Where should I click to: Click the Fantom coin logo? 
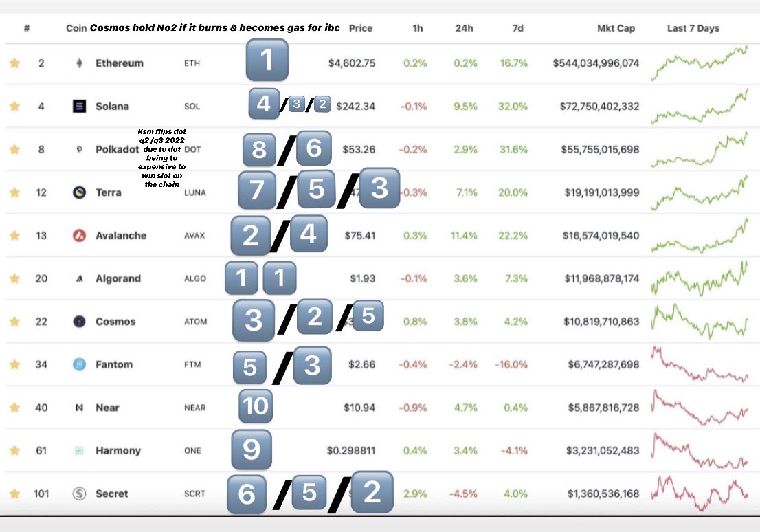(80, 365)
